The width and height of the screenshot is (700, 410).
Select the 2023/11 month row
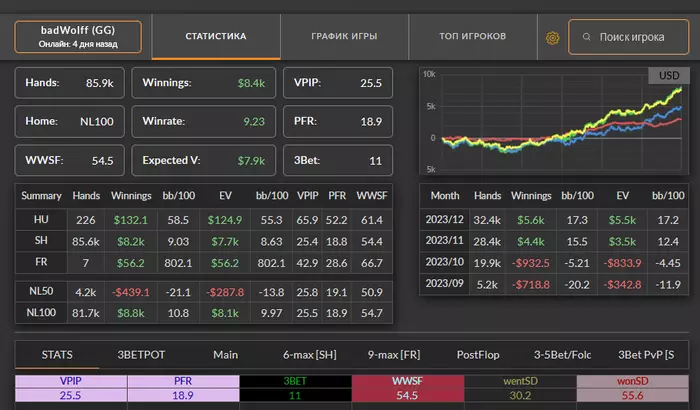click(554, 241)
